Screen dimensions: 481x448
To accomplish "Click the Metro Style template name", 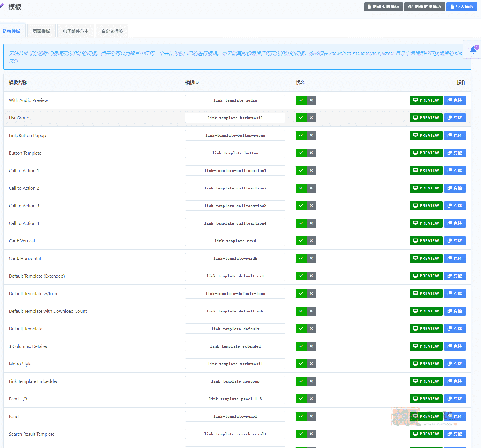I will 20,364.
